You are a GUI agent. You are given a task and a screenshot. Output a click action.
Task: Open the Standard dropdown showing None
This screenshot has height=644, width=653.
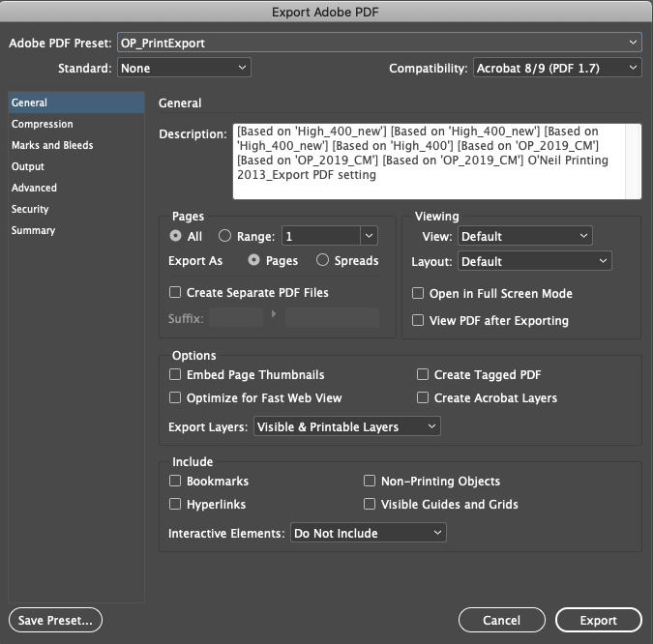184,68
